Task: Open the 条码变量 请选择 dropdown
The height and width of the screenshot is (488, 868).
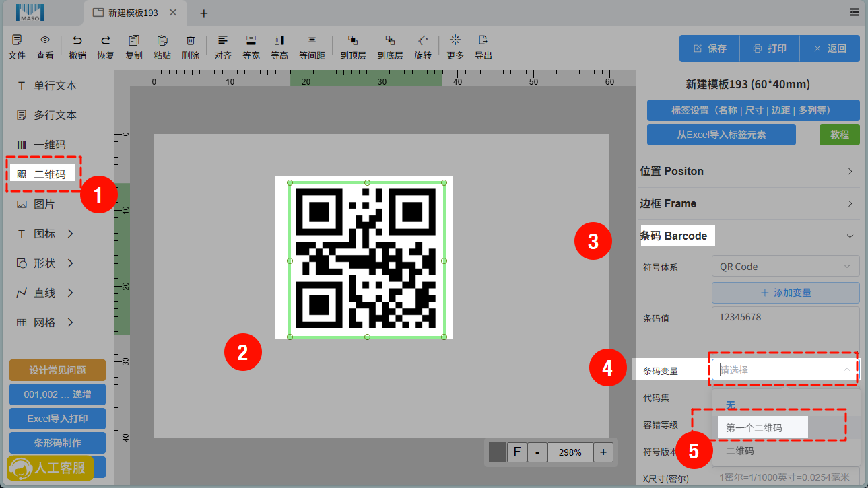Action: [x=785, y=370]
